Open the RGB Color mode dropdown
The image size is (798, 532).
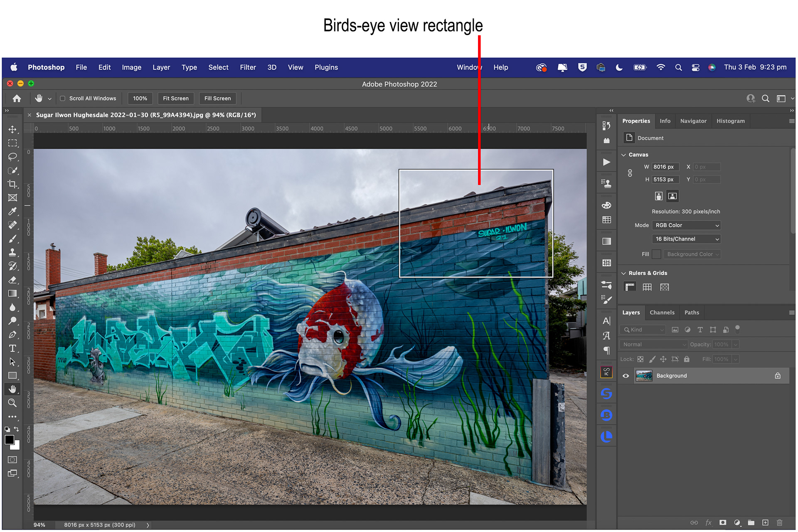point(686,225)
